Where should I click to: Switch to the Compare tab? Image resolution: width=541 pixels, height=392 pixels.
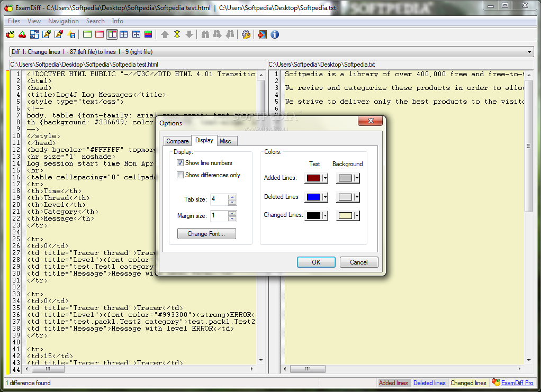(x=177, y=141)
